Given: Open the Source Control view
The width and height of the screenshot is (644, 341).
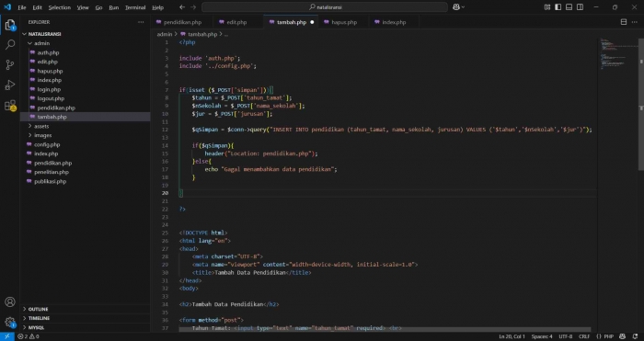Looking at the screenshot, I should [10, 64].
